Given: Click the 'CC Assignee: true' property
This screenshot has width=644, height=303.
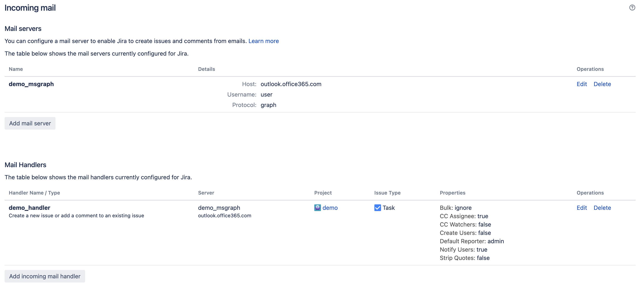Looking at the screenshot, I should [x=464, y=216].
